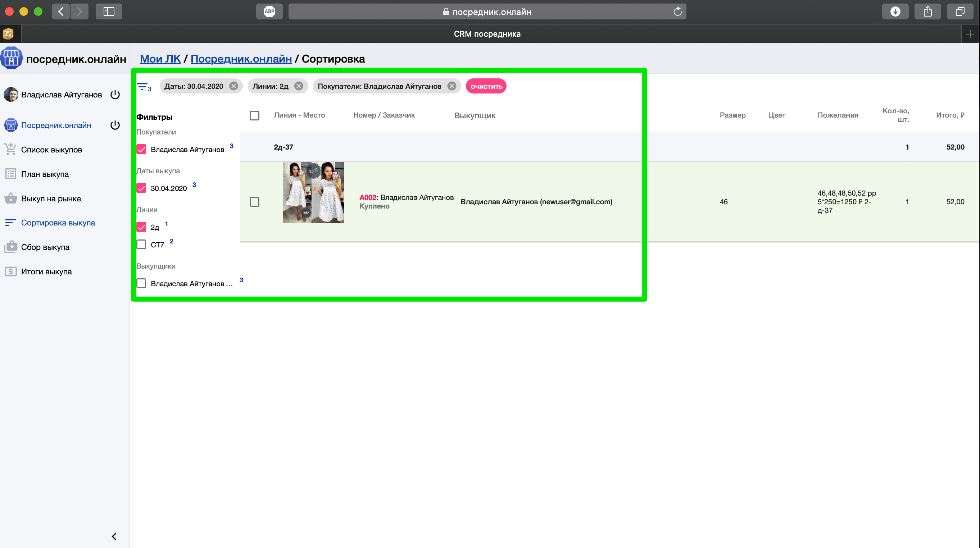The width and height of the screenshot is (980, 548).
Task: Go to Итоги выкупа section
Action: tap(46, 271)
